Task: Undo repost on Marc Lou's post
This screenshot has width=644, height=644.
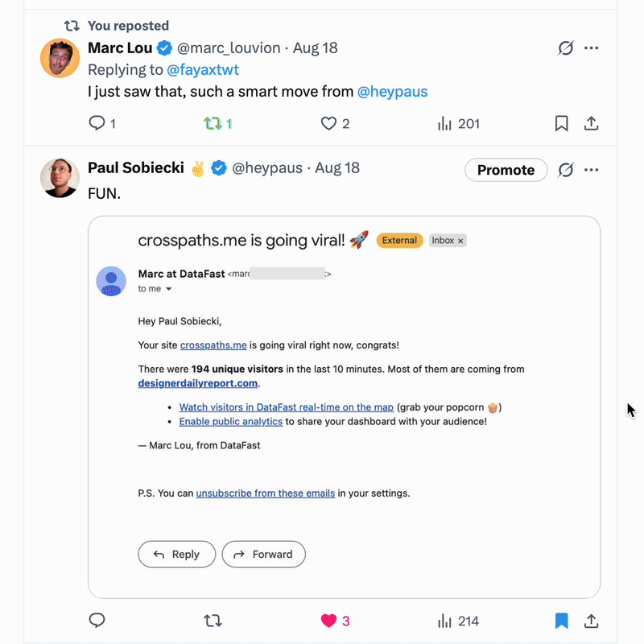Action: pos(213,123)
